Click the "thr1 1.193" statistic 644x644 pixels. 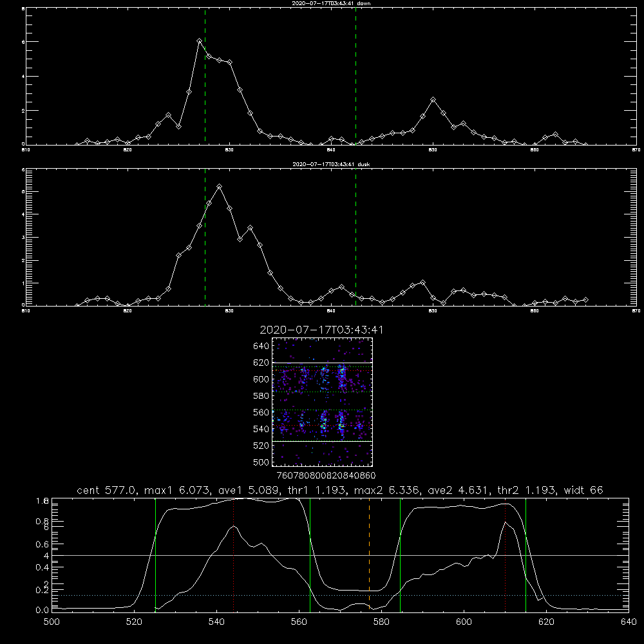coord(317,490)
